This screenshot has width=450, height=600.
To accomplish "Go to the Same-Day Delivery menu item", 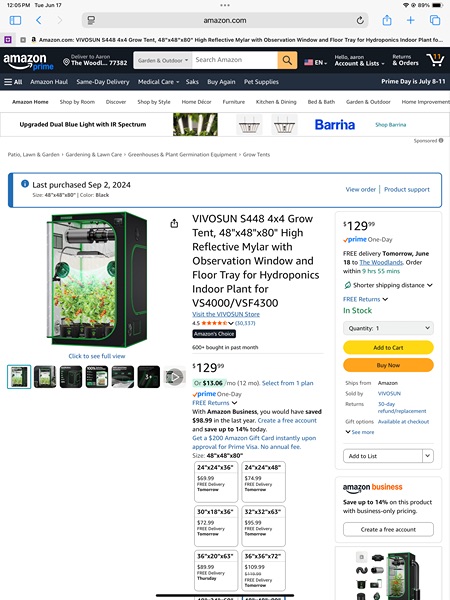I will (103, 82).
